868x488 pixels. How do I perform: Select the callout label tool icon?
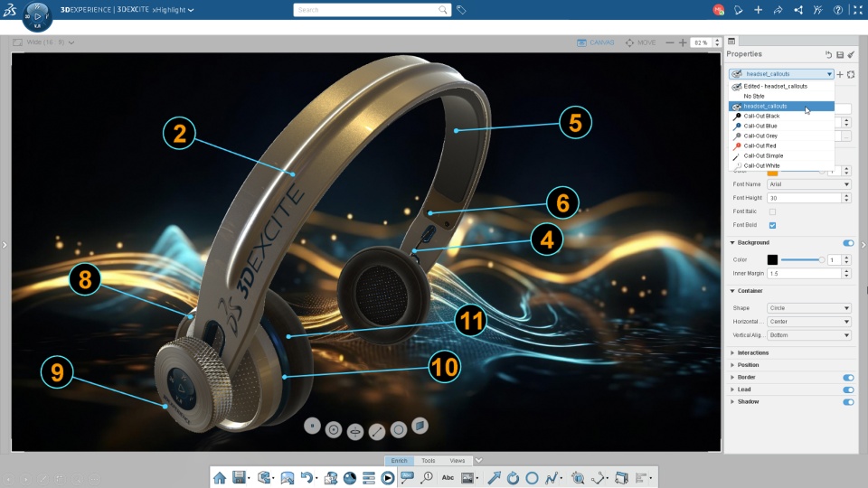407,477
